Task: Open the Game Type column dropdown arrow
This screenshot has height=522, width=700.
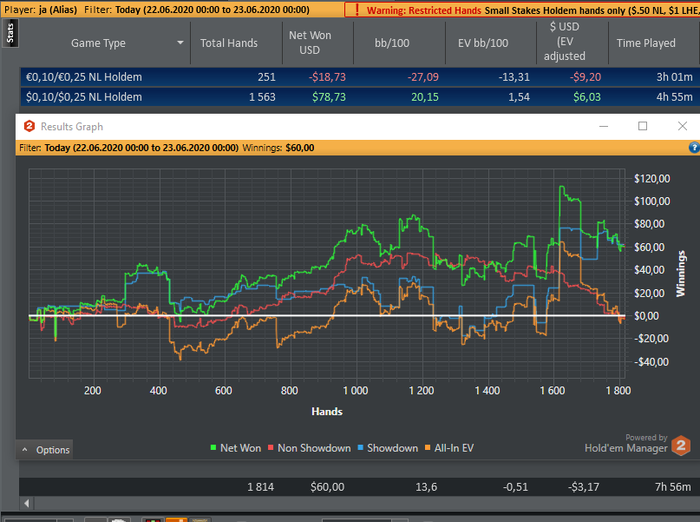Action: pyautogui.click(x=180, y=43)
